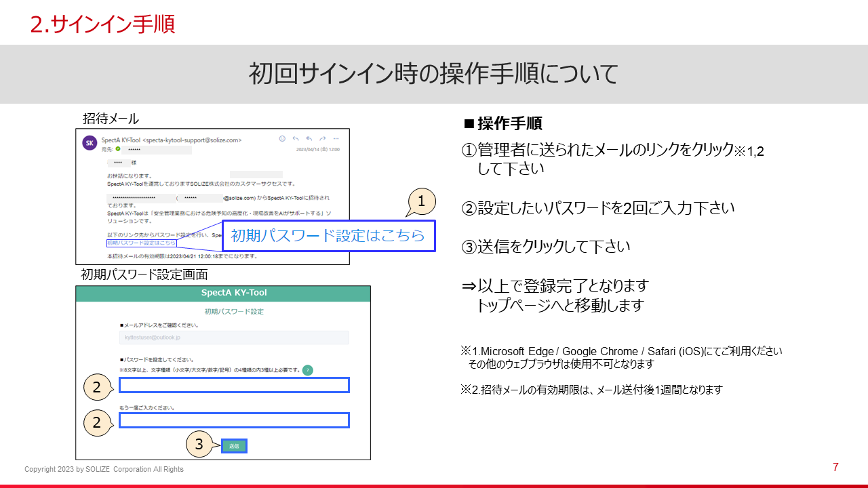Click the SpectA KY-Tool green header bar
The width and height of the screenshot is (868, 488).
pyautogui.click(x=224, y=293)
